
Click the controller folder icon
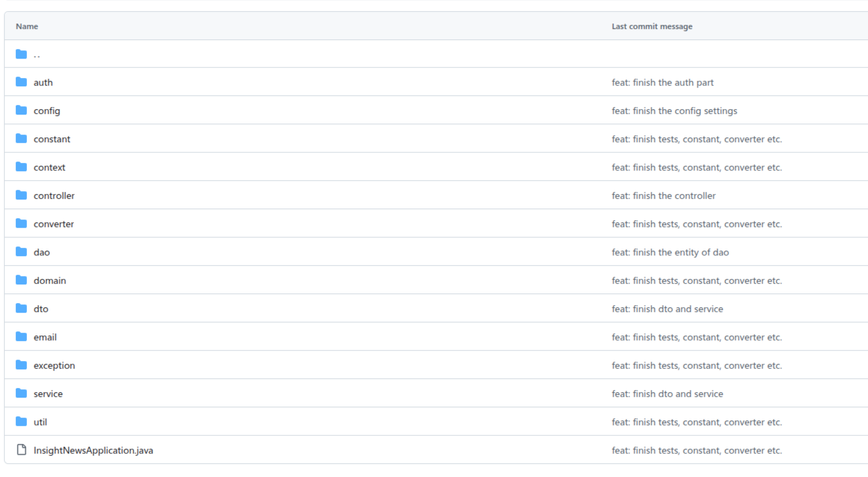[x=21, y=195]
